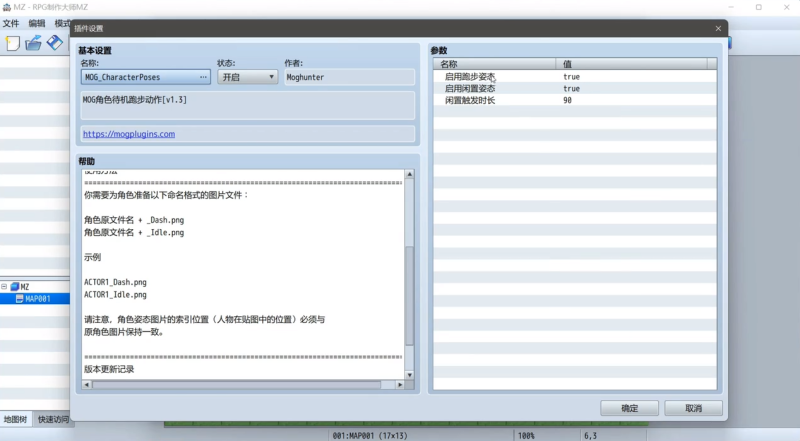Image resolution: width=800 pixels, height=441 pixels.
Task: Click the true value of 启用跑步姿态
Action: coord(571,77)
